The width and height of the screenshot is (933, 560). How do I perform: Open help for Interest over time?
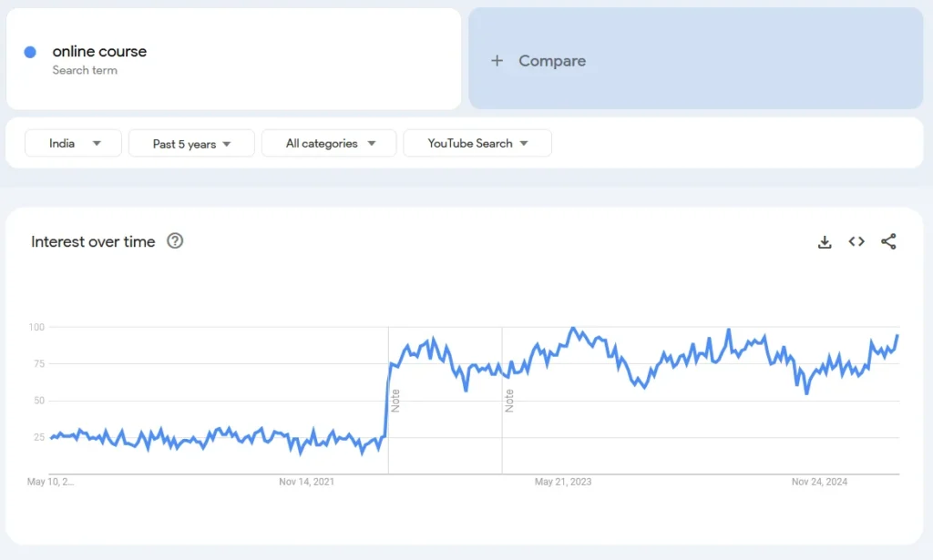(x=175, y=241)
